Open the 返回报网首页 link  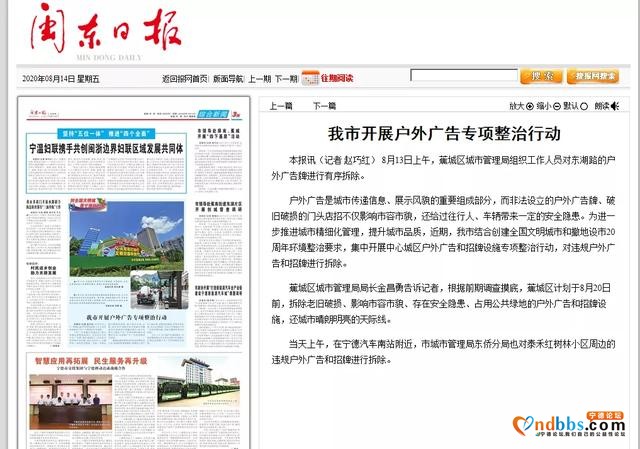tap(184, 78)
